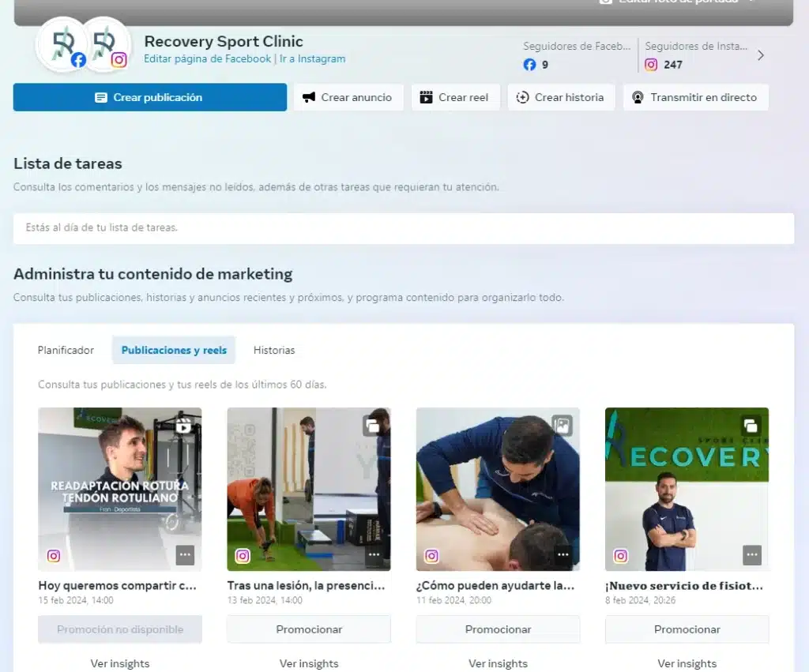Image resolution: width=809 pixels, height=672 pixels.
Task: Switch to the Planificador tab
Action: pos(66,350)
